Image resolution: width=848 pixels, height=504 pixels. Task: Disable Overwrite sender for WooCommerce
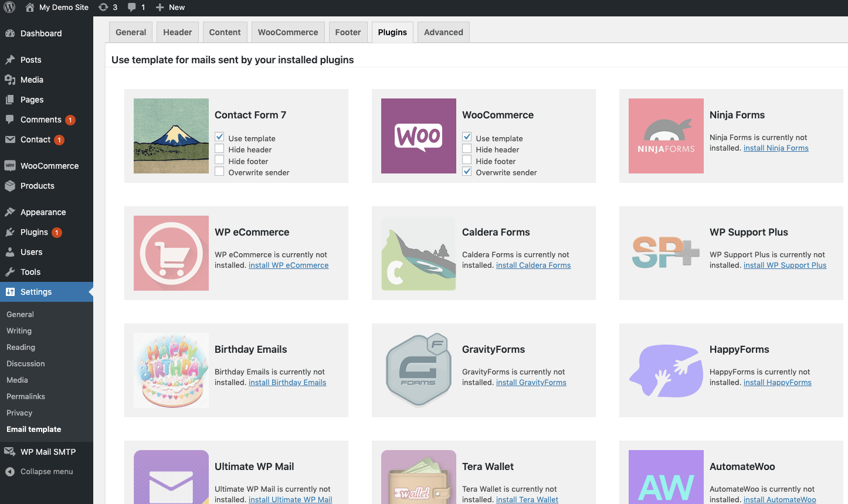[x=467, y=172]
